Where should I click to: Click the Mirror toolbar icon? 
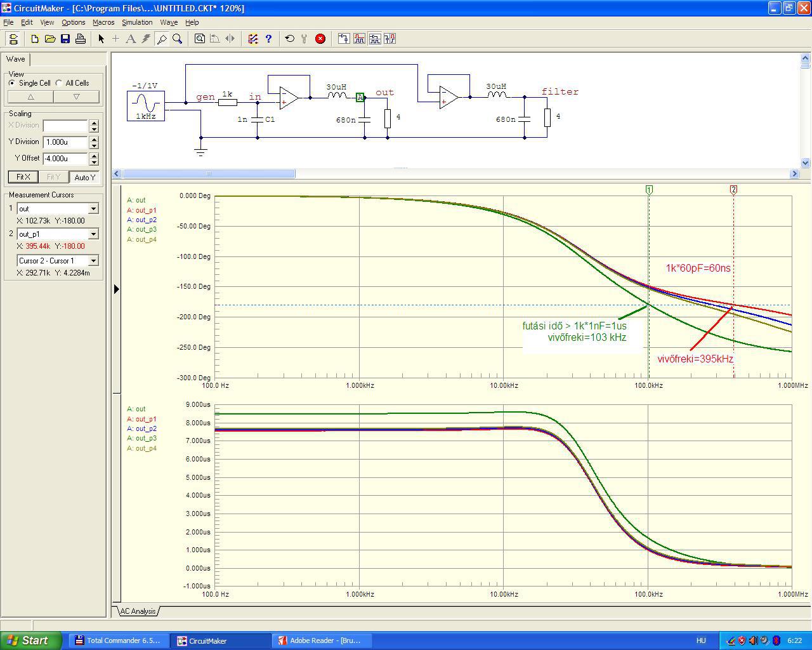coord(230,39)
